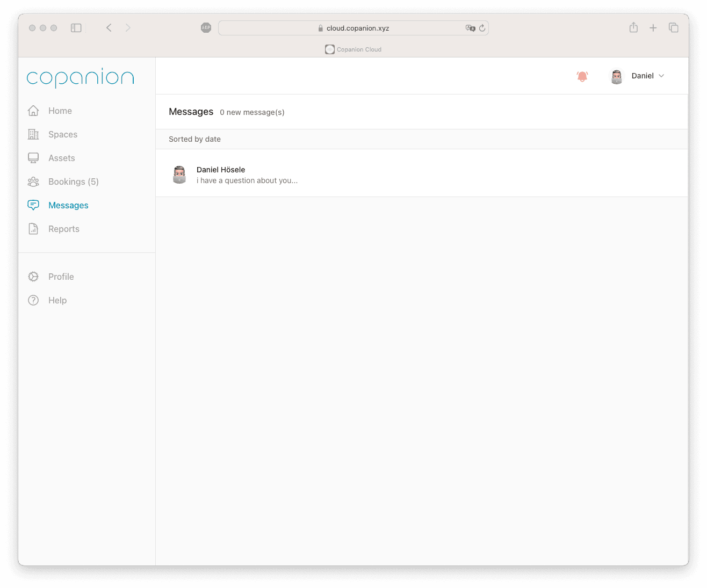The width and height of the screenshot is (707, 588).
Task: Click the Safari share icon
Action: [633, 28]
